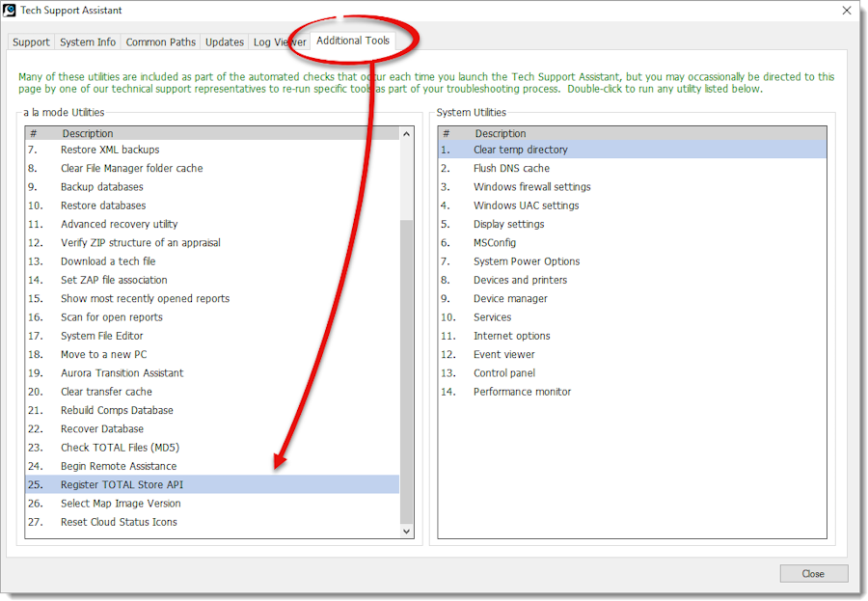Select "Set ZAP file association"
868x601 pixels.
(x=212, y=280)
